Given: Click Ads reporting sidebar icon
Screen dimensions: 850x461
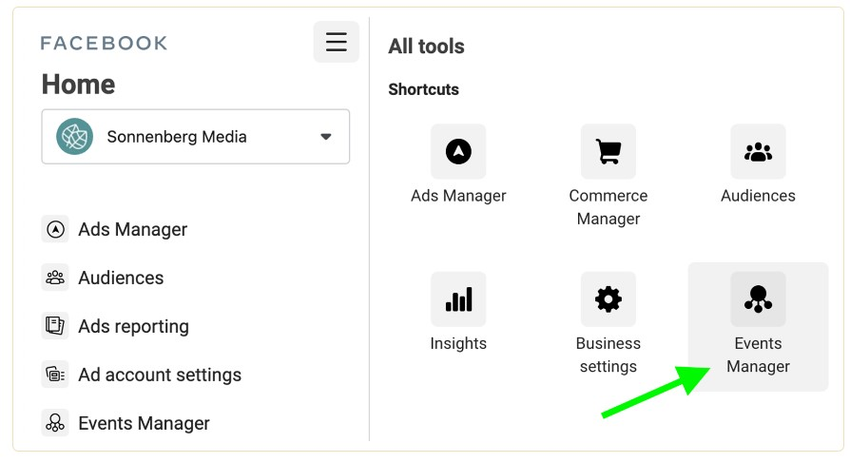Looking at the screenshot, I should (55, 326).
